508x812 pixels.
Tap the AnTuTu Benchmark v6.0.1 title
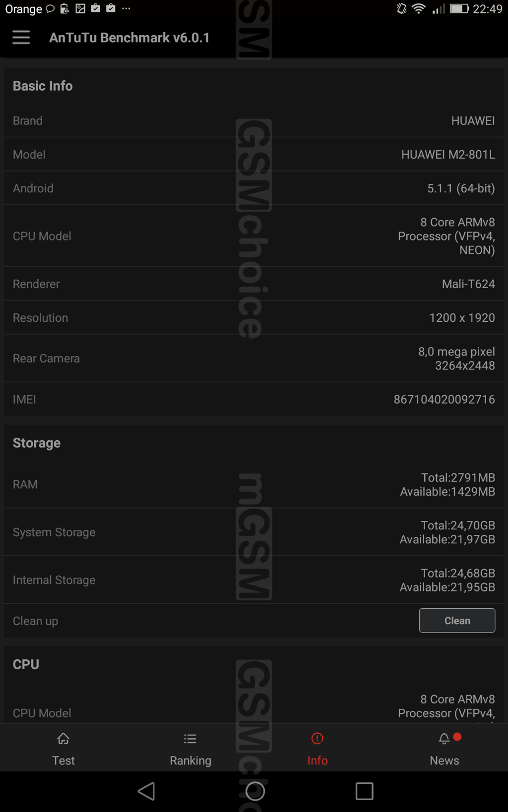coord(129,38)
